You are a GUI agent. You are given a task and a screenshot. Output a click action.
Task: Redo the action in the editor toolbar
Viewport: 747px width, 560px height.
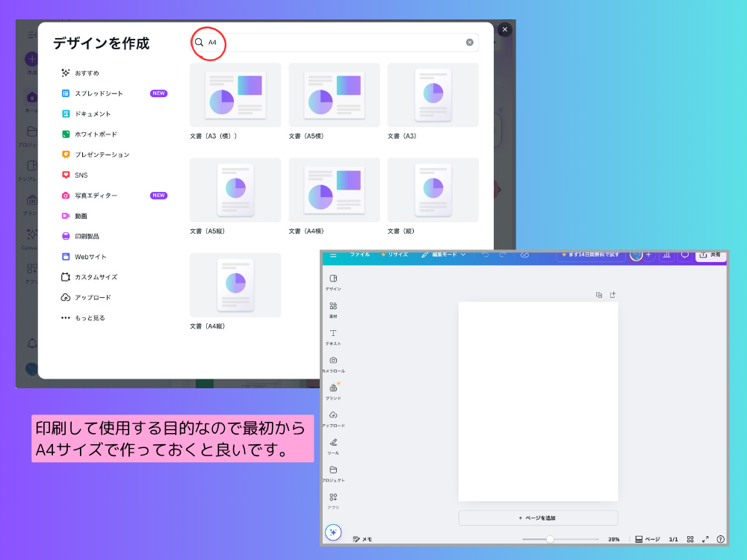click(x=502, y=255)
